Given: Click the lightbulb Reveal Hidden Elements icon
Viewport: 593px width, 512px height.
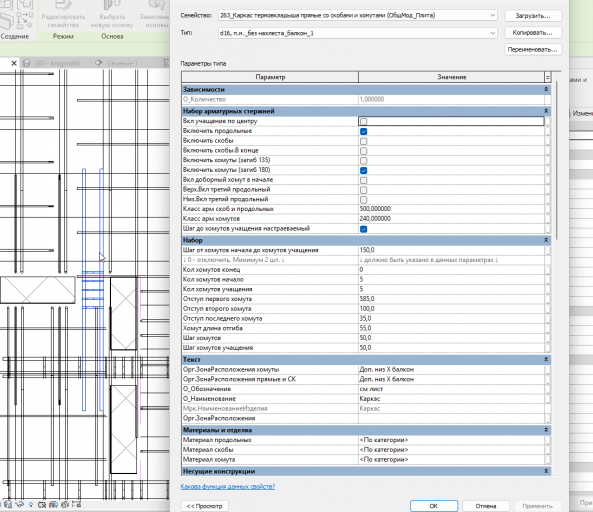Looking at the screenshot, I should pos(31,504).
